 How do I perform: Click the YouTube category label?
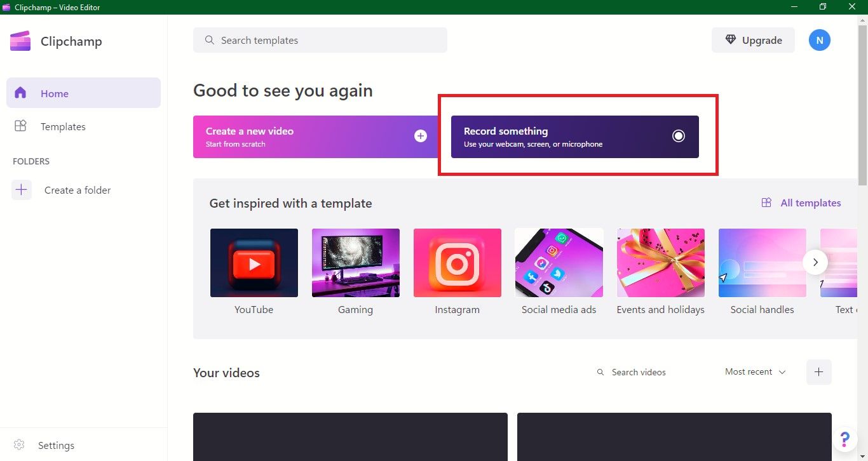pos(254,310)
